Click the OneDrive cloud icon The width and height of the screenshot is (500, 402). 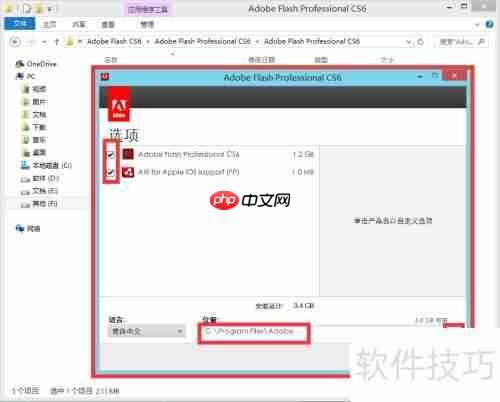point(20,64)
